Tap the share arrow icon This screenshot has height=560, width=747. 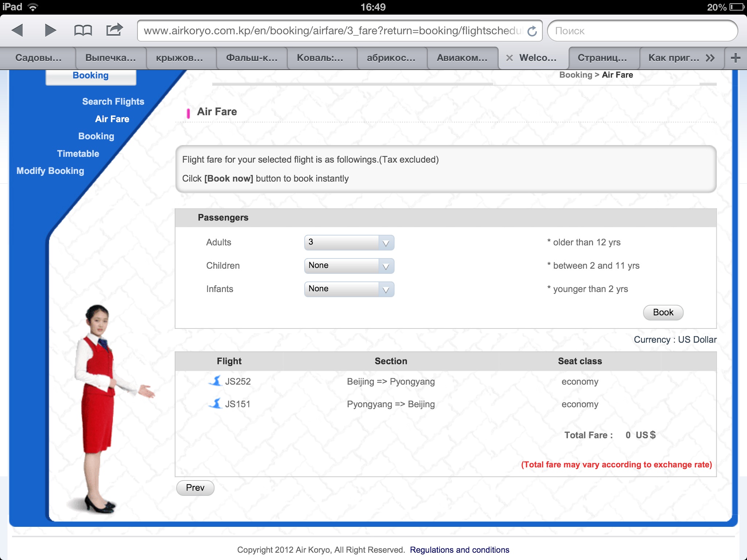tap(114, 30)
